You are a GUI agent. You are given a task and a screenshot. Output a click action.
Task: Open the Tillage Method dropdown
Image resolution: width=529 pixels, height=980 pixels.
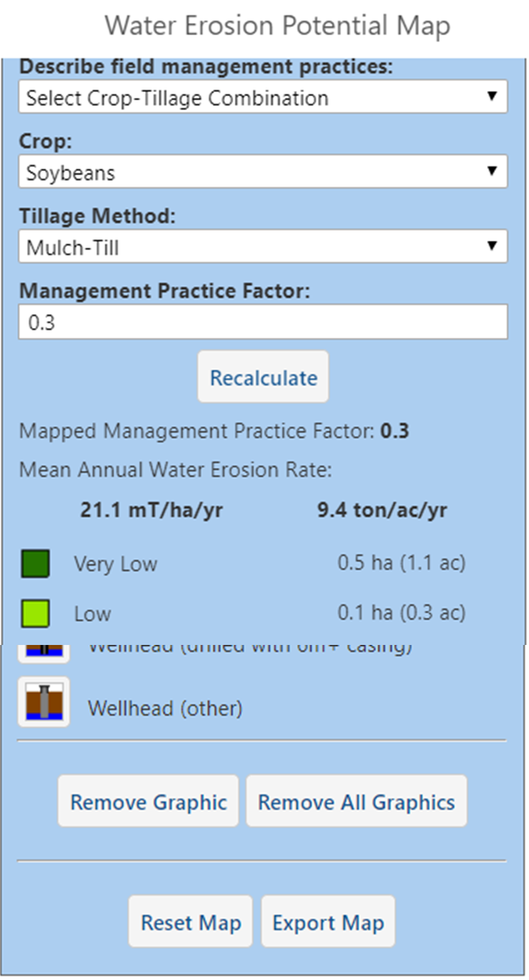[263, 246]
